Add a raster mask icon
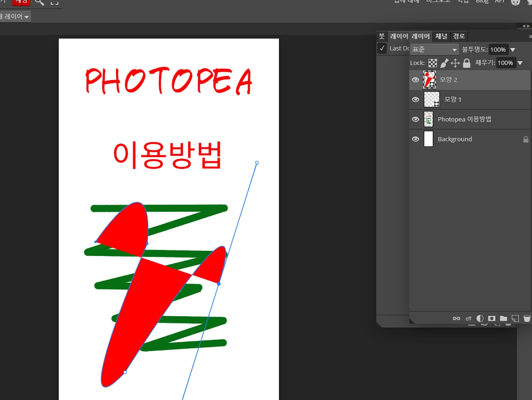This screenshot has width=532, height=400. point(492,318)
